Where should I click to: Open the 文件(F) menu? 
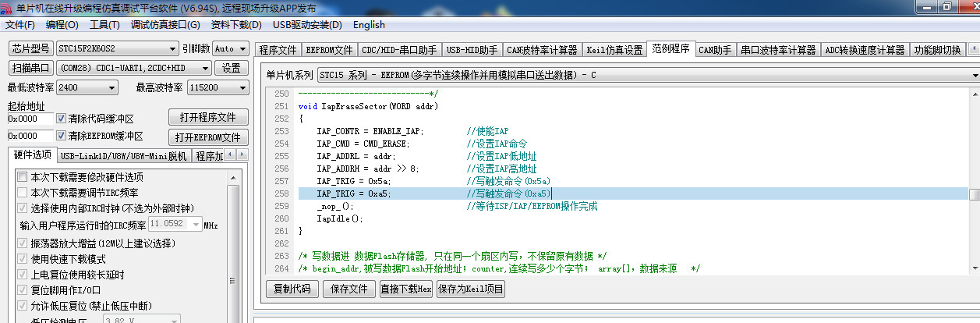coord(20,24)
